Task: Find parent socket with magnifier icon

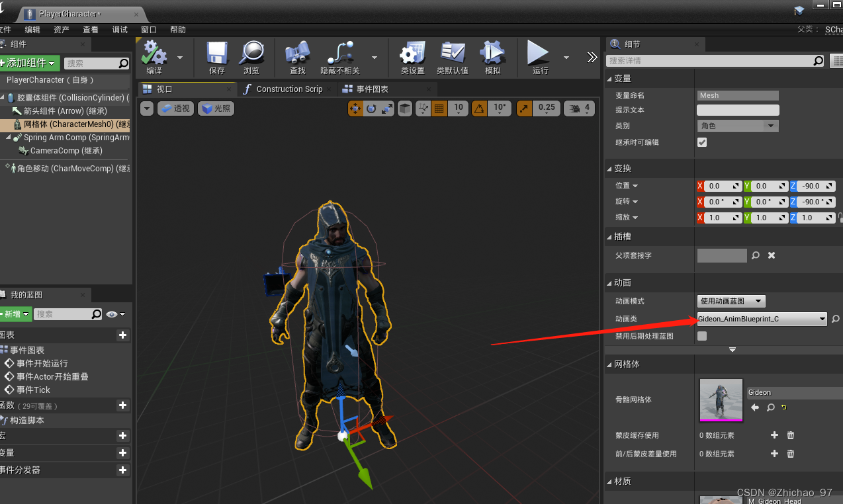Action: [x=756, y=255]
